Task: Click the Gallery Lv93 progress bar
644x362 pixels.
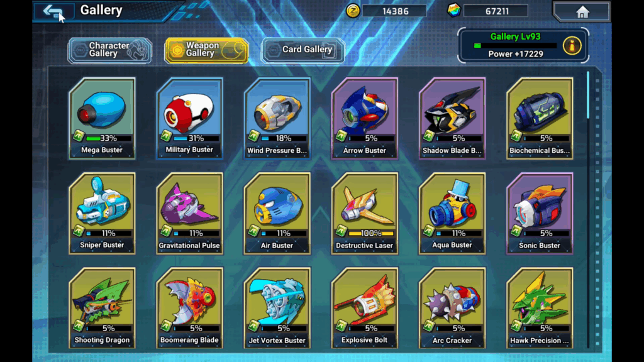Action: pos(515,46)
